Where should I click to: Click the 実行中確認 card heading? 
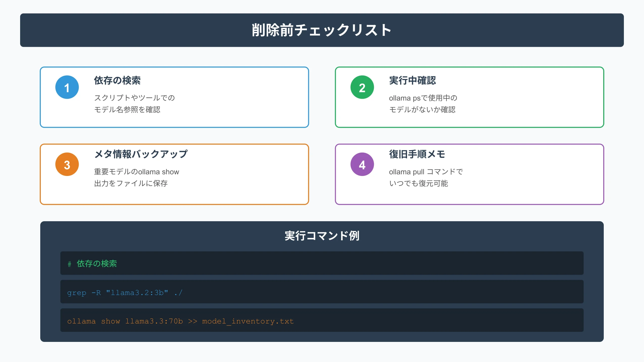pos(412,80)
